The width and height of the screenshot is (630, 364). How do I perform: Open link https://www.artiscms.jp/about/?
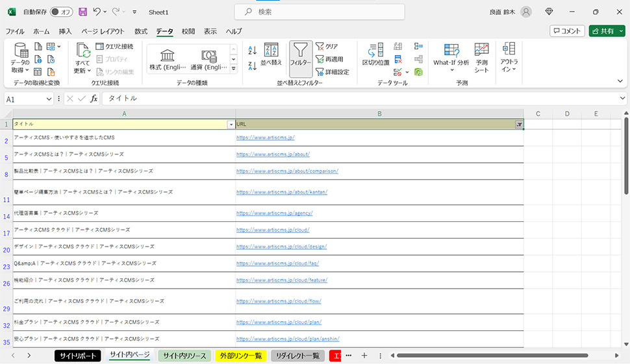click(273, 154)
